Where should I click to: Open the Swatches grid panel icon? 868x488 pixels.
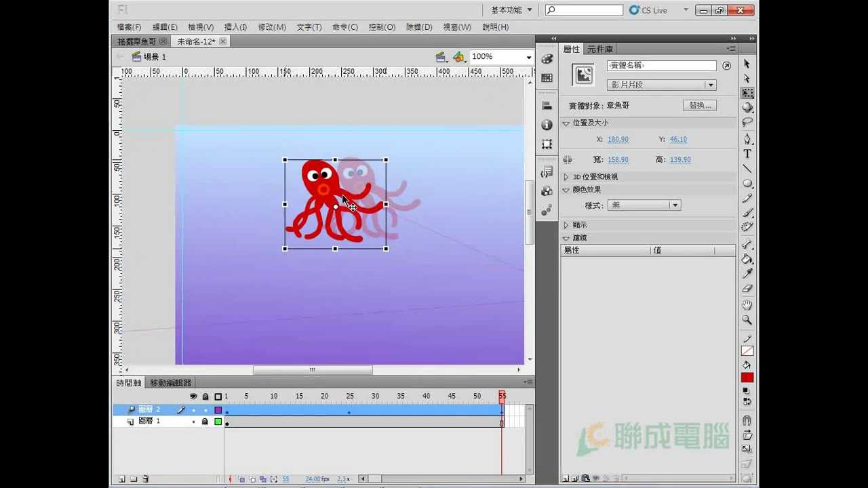point(547,78)
